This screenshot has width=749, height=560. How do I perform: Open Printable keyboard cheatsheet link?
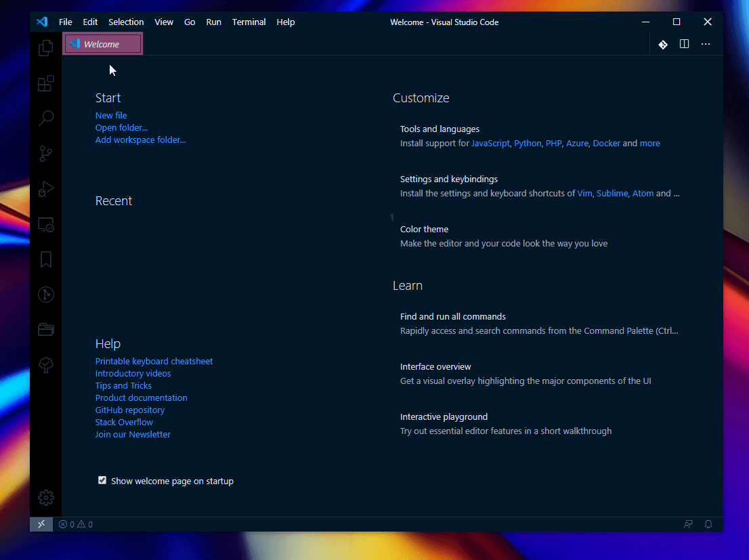tap(154, 361)
